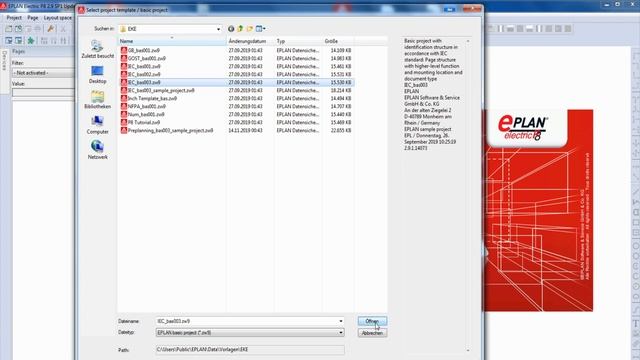Screen dimensions: 640x360
Task: Select the file GOST_bas001.zw9
Action: 147,58
